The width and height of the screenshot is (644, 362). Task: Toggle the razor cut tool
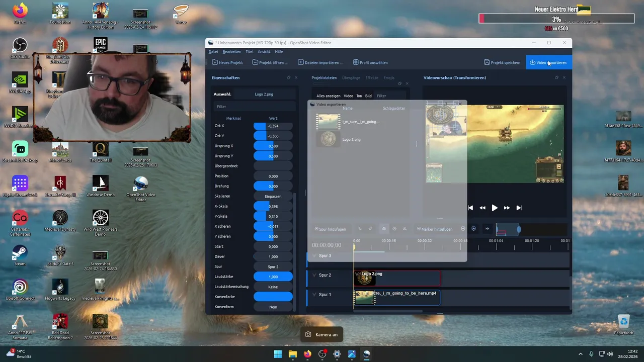tap(405, 229)
